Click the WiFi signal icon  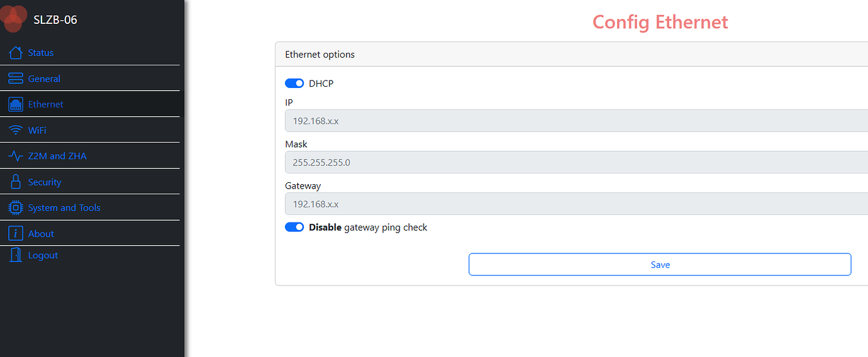click(x=16, y=130)
